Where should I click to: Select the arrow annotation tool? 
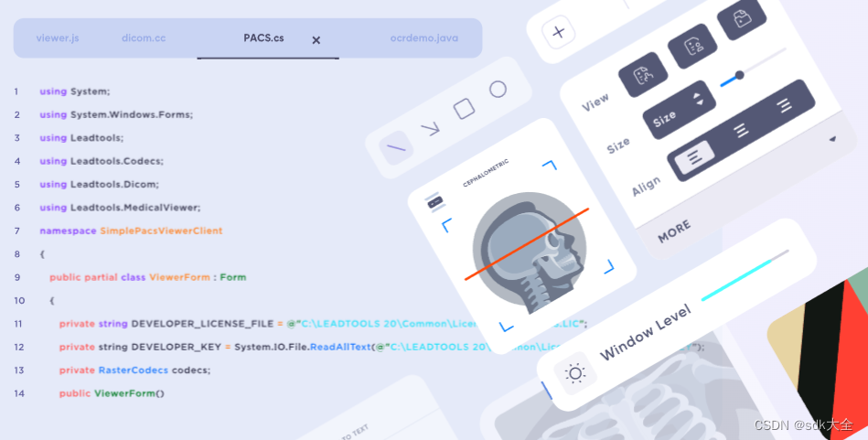point(430,129)
